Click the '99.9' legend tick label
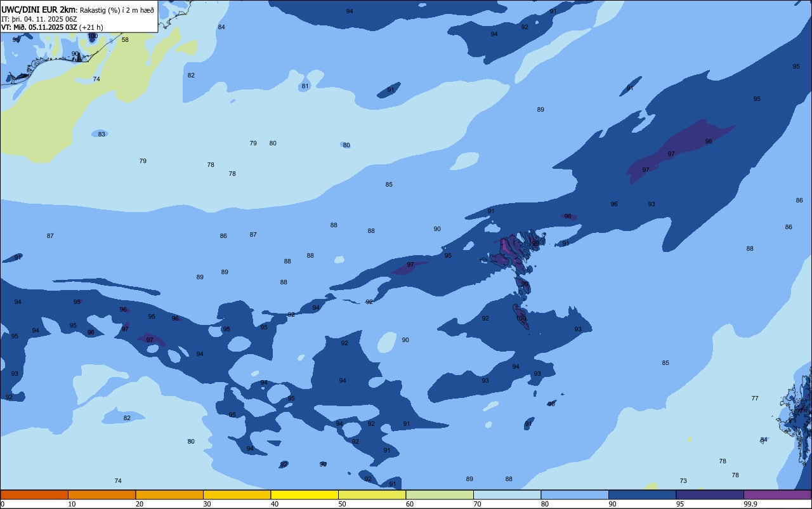 click(750, 504)
